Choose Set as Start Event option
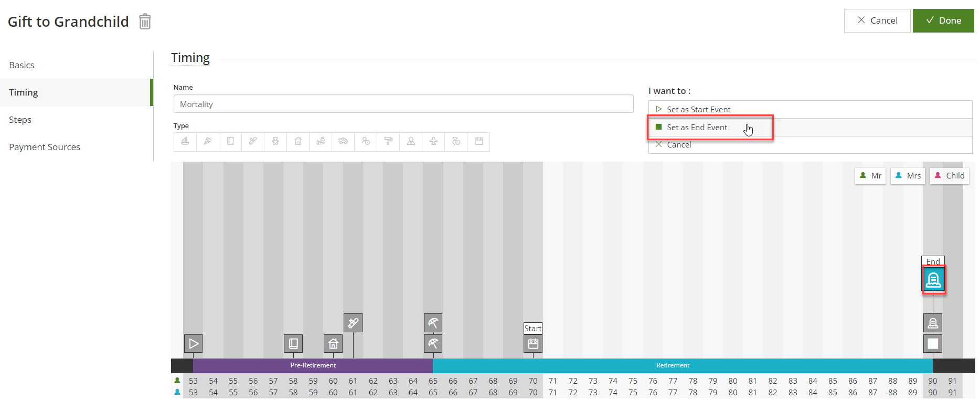The image size is (980, 400). click(698, 110)
